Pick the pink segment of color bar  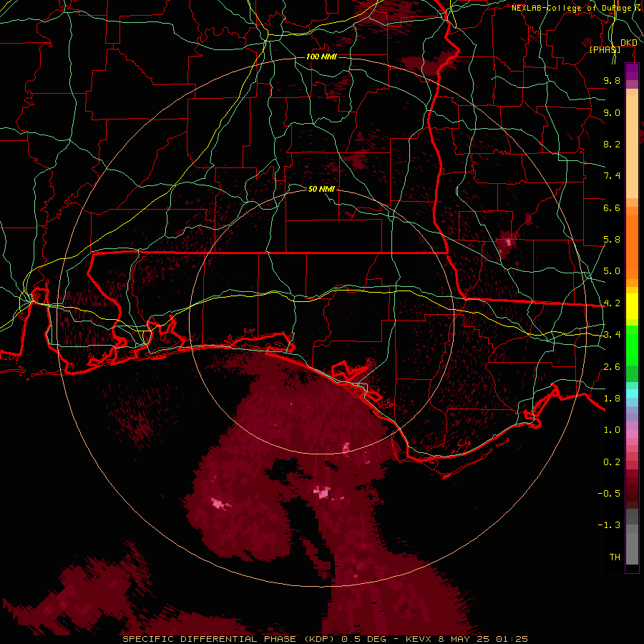(x=632, y=434)
